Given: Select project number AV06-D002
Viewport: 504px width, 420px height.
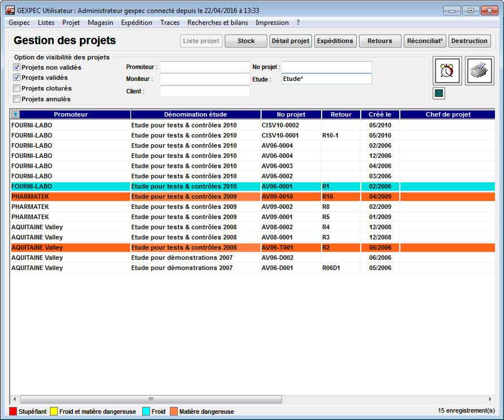Looking at the screenshot, I should pyautogui.click(x=277, y=258).
